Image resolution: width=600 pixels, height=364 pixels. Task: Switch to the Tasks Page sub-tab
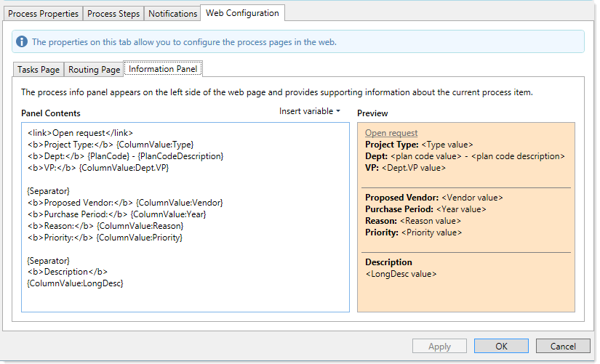click(x=39, y=70)
